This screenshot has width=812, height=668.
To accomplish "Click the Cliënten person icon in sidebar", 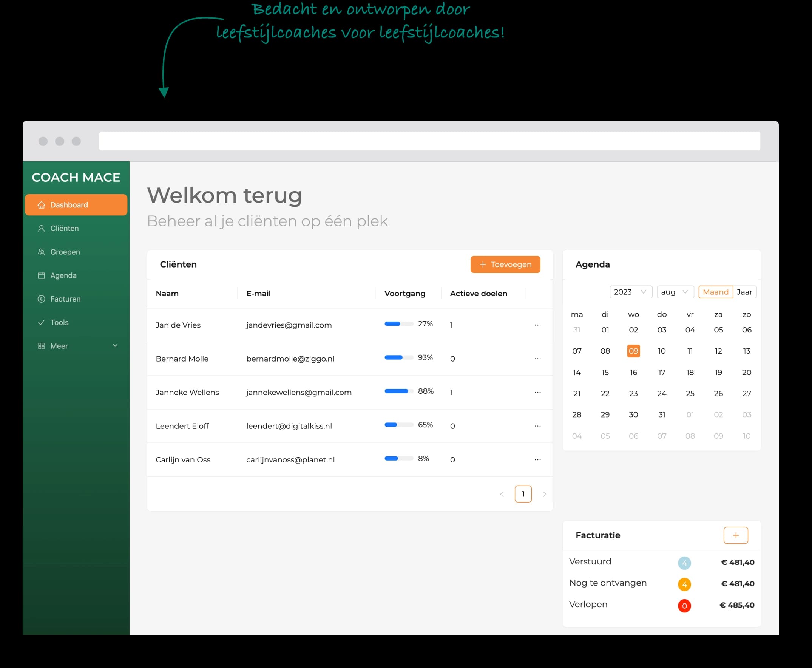I will [41, 229].
